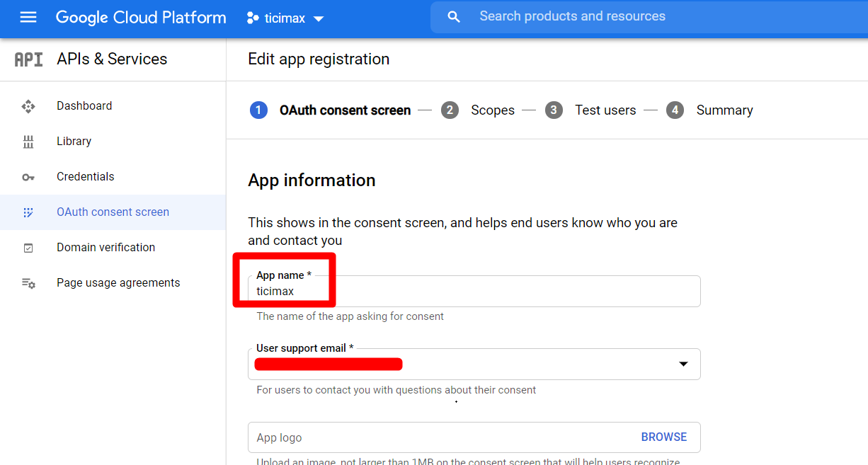The image size is (868, 465).
Task: Open the ticimax project selector dropdown
Action: 285,18
